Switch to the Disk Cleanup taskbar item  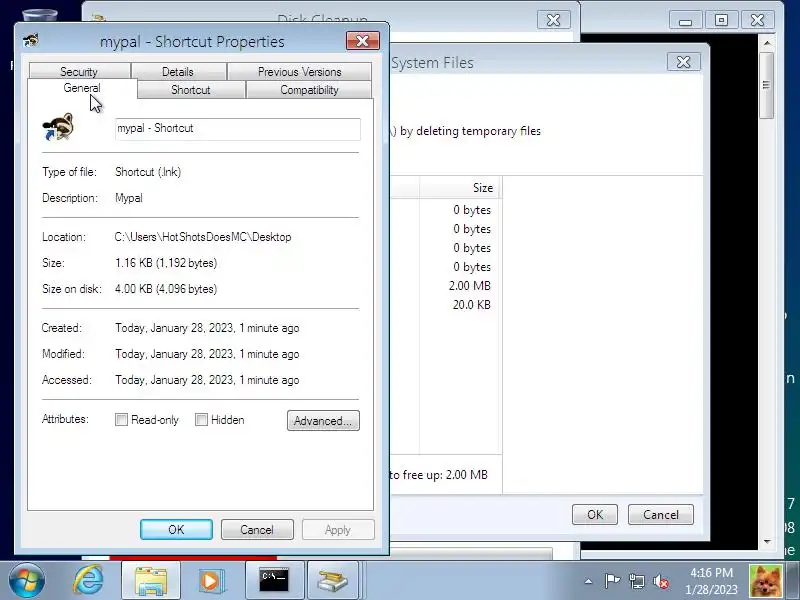[333, 581]
